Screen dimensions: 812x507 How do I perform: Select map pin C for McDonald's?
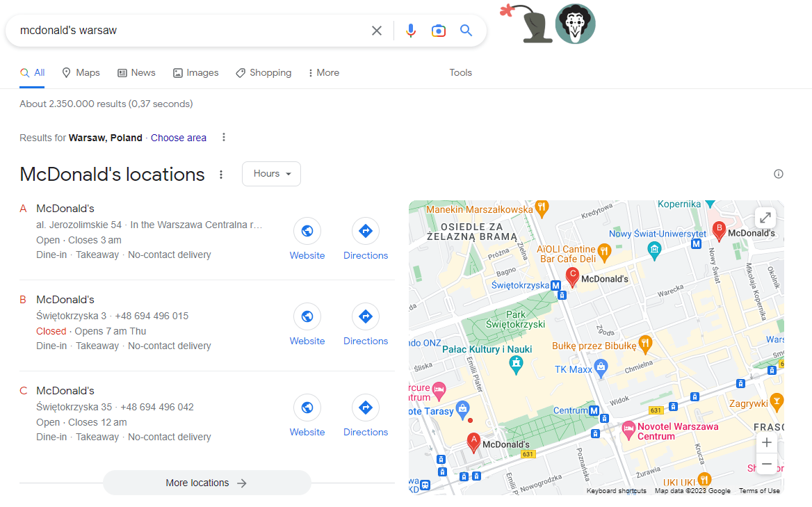click(x=572, y=276)
